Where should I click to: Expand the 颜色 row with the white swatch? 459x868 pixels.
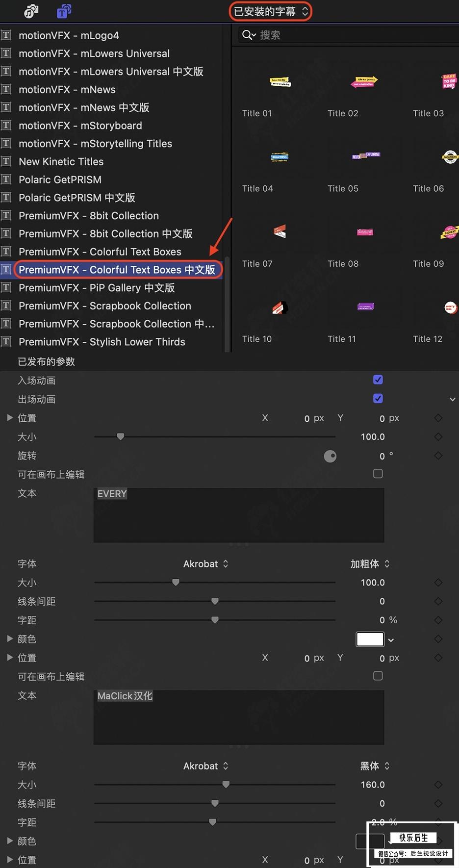point(9,638)
